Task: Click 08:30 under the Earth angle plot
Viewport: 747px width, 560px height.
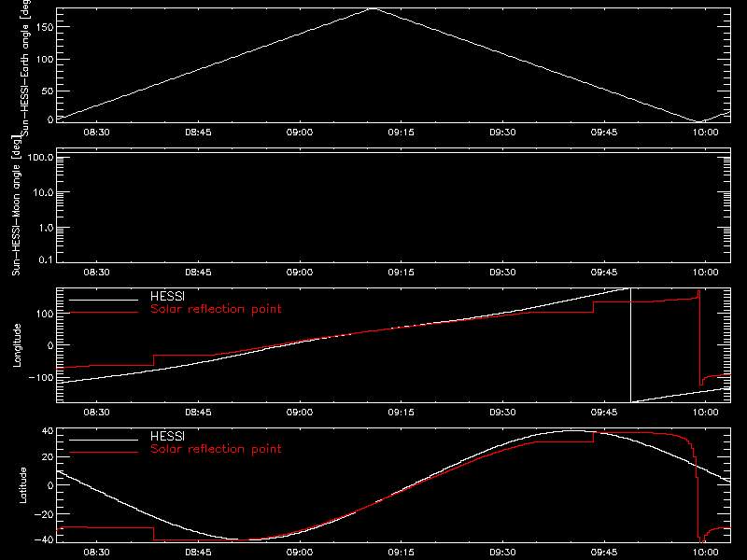Action: pyautogui.click(x=96, y=133)
